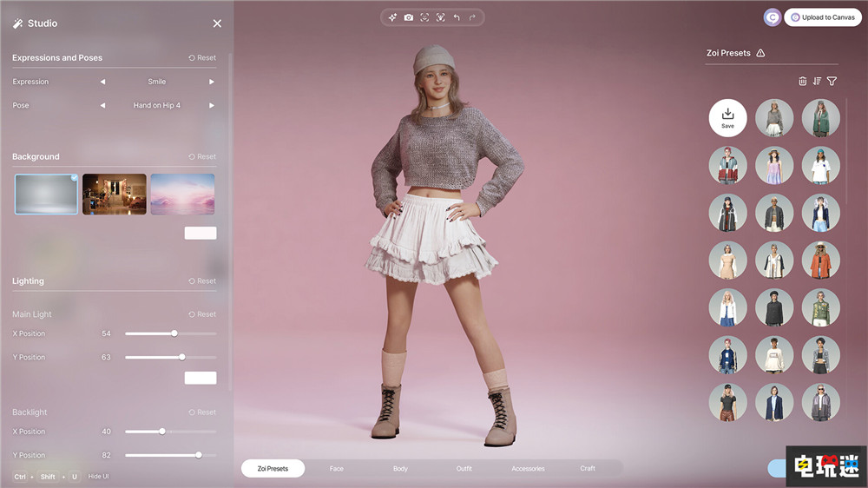
Task: Open the Outfit tab
Action: point(464,469)
